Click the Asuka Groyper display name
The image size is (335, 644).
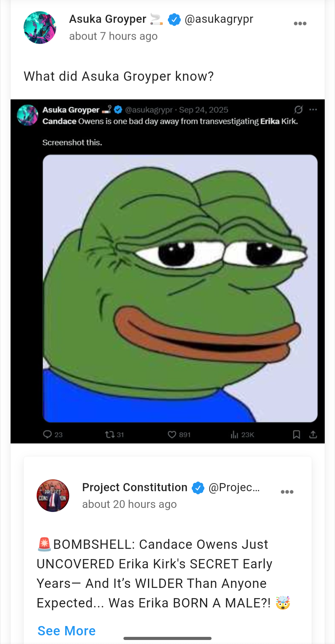point(108,19)
